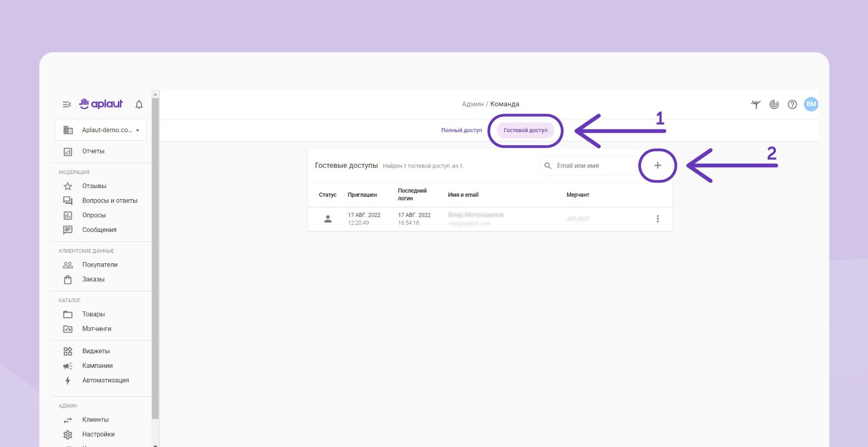Viewport: 868px width, 447px height.
Task: Click the sidebar vertical scrollbar
Action: point(155,258)
